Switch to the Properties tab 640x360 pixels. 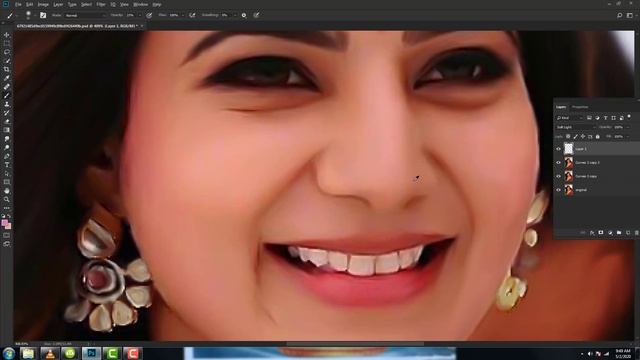[x=580, y=107]
